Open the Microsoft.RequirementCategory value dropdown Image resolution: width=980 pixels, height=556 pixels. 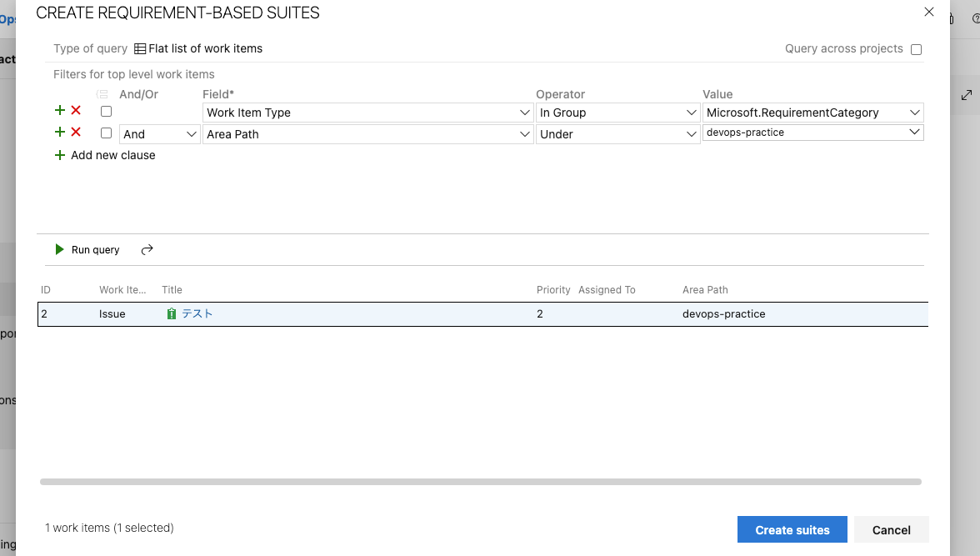[813, 113]
